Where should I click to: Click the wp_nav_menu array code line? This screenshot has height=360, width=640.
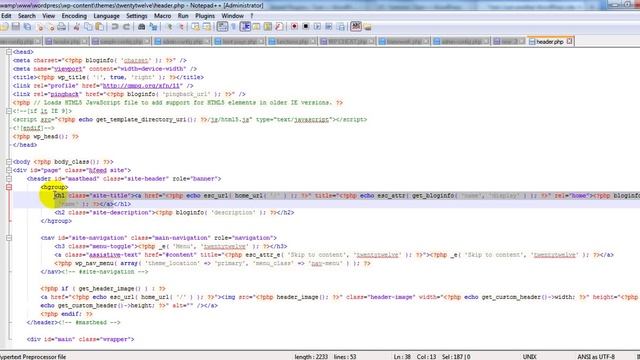pos(212,263)
